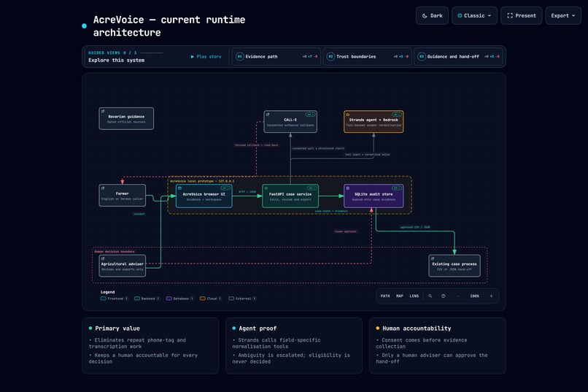The width and height of the screenshot is (588, 392).
Task: Click the 'Primary value' card heading
Action: pos(117,328)
